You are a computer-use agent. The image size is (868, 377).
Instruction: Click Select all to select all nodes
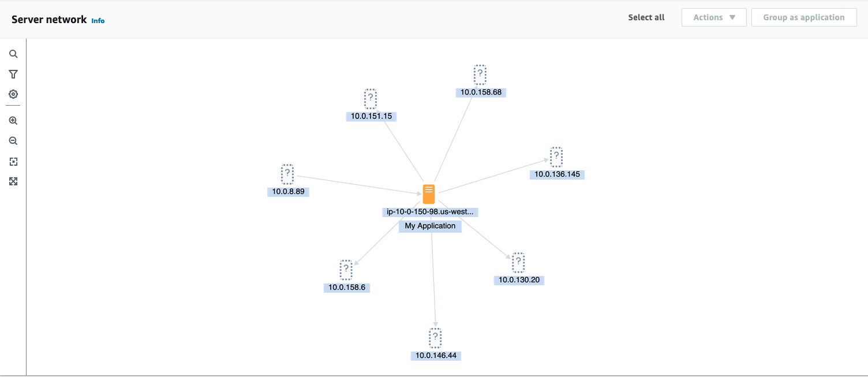(x=646, y=17)
